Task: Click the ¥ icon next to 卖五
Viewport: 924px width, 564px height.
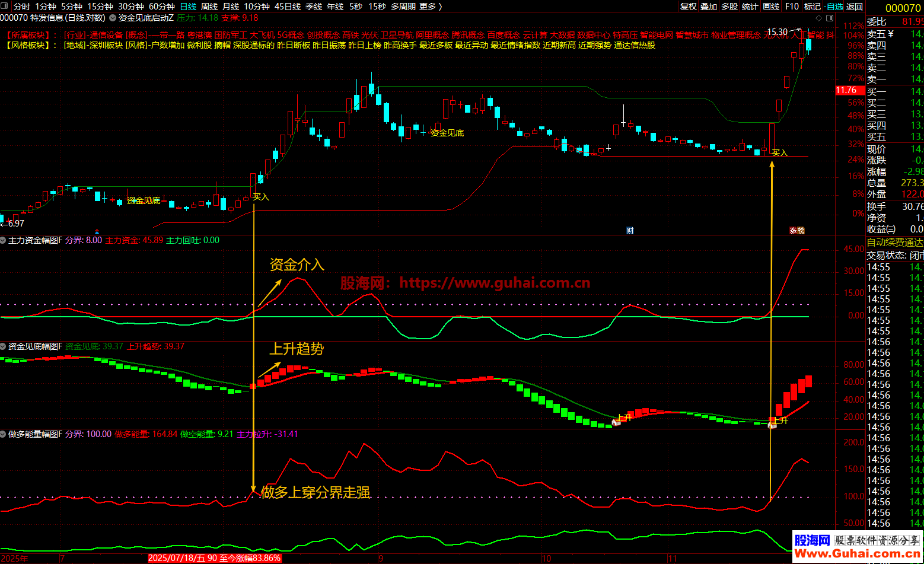Action: (891, 34)
